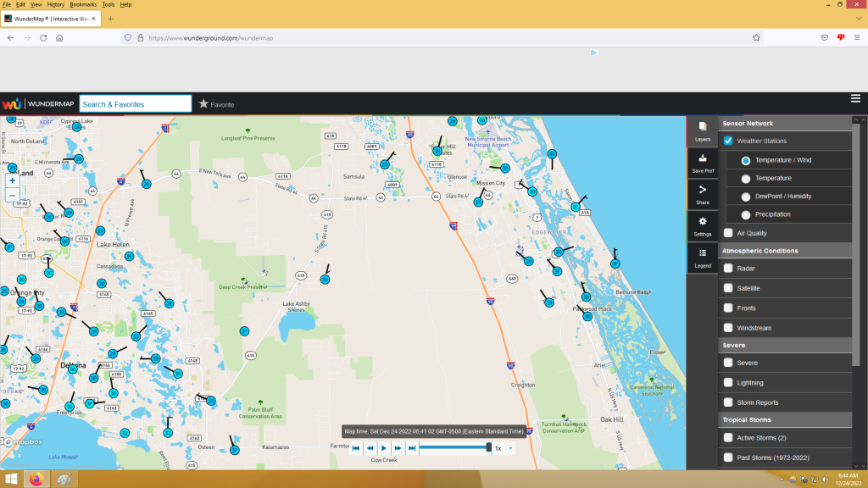Open the Help menu

click(125, 4)
